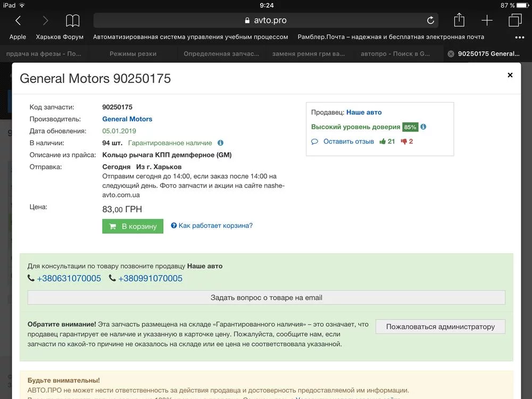Select dialog title General Motors 90250175
The width and height of the screenshot is (532, 399).
coord(95,78)
